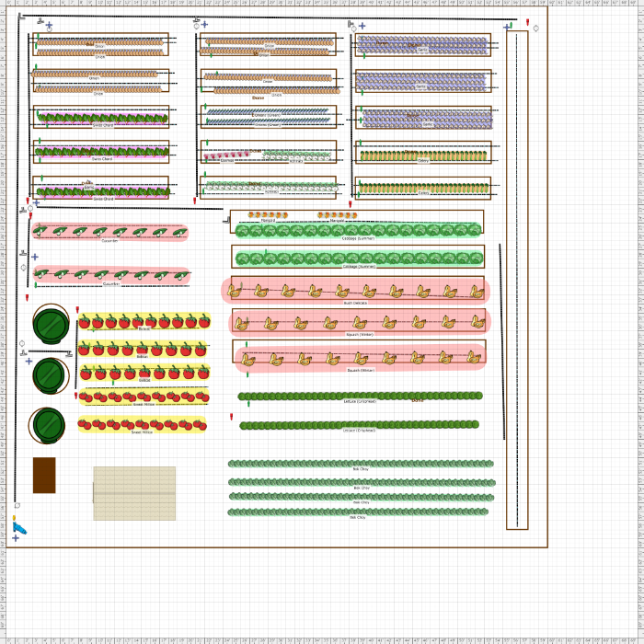Select the topmost purple Garlic bed
Screen dimensions: 644x644
423,45
